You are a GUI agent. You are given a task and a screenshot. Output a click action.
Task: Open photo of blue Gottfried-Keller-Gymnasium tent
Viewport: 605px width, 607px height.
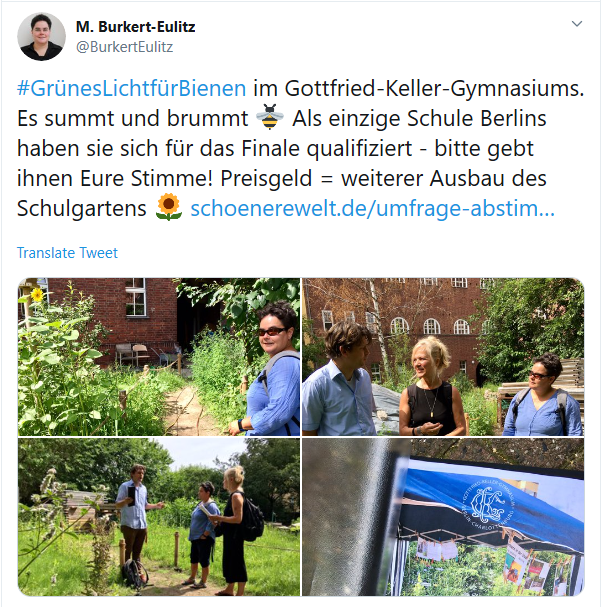tap(443, 517)
